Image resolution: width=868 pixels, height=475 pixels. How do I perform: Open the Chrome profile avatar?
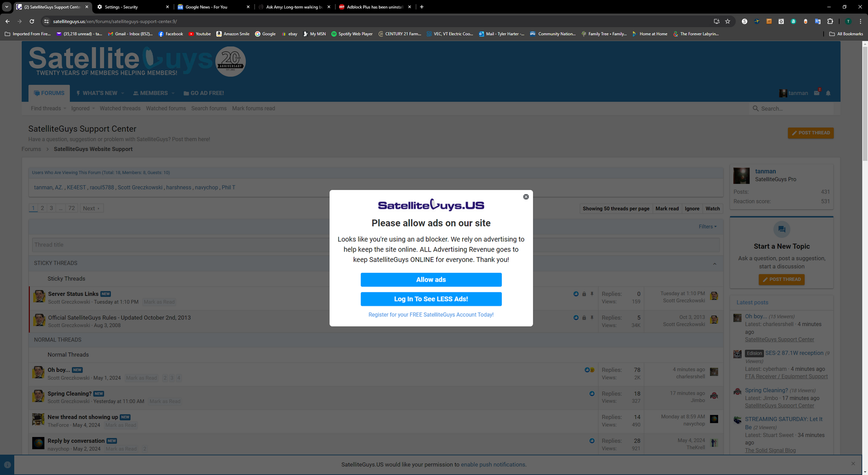pos(848,21)
